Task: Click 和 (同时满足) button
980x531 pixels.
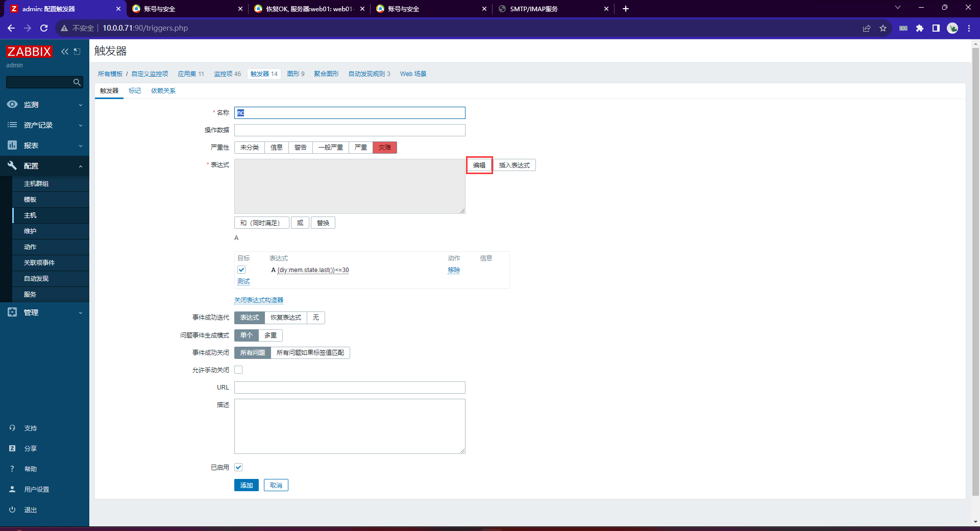Action: pyautogui.click(x=261, y=223)
